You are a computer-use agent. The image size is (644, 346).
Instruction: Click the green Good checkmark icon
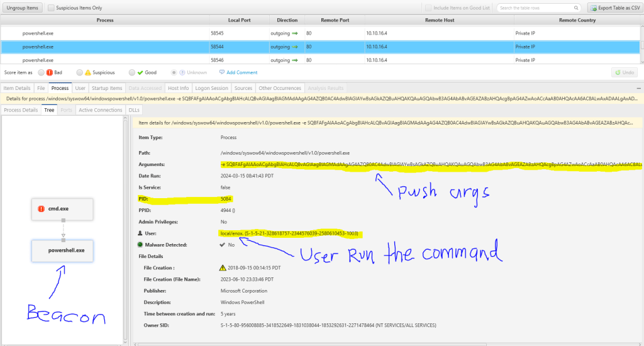click(140, 72)
